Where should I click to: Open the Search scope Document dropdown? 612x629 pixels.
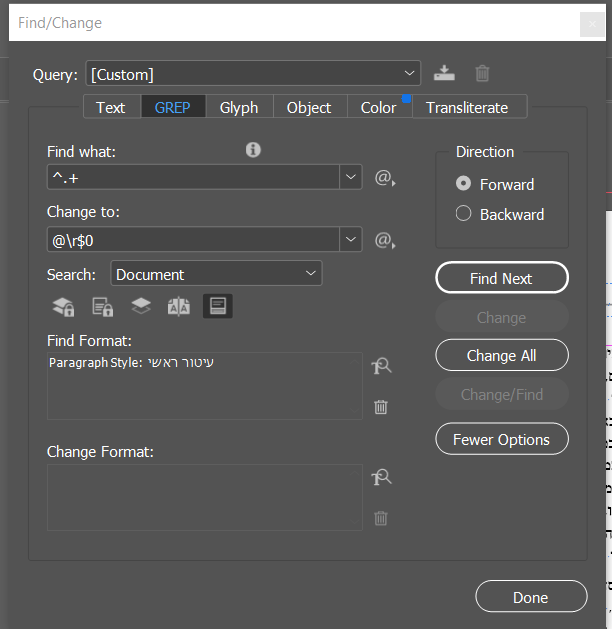click(216, 273)
